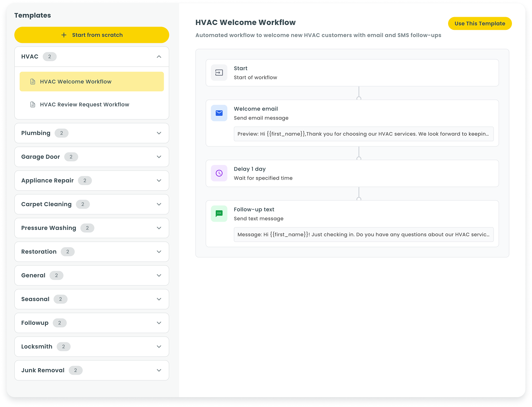
Task: Click the Start from scratch button
Action: point(92,35)
